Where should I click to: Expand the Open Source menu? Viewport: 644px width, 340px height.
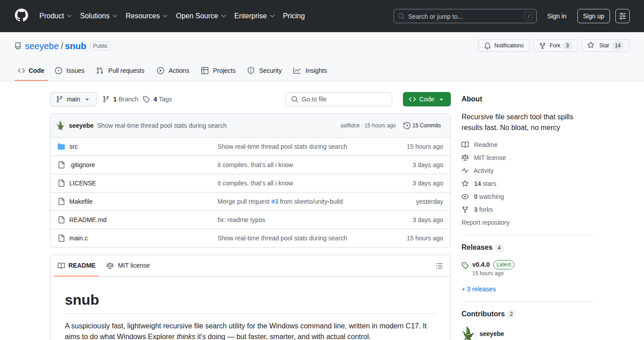[x=201, y=16]
